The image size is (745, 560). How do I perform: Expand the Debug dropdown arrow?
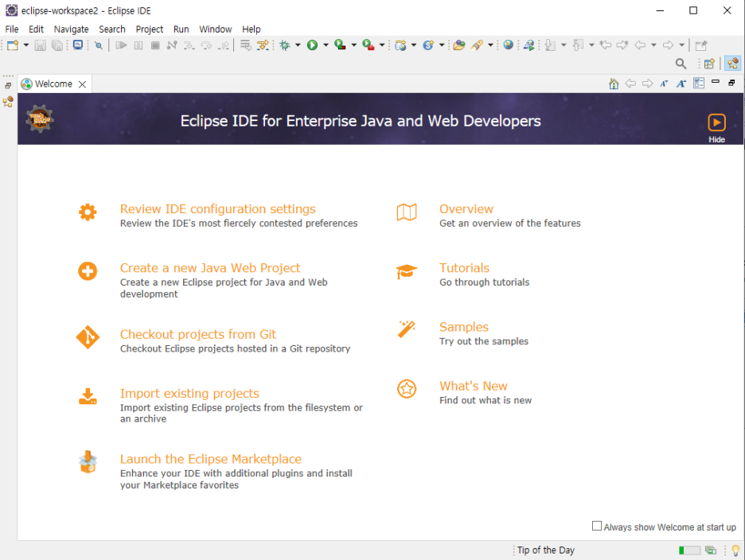pyautogui.click(x=298, y=45)
